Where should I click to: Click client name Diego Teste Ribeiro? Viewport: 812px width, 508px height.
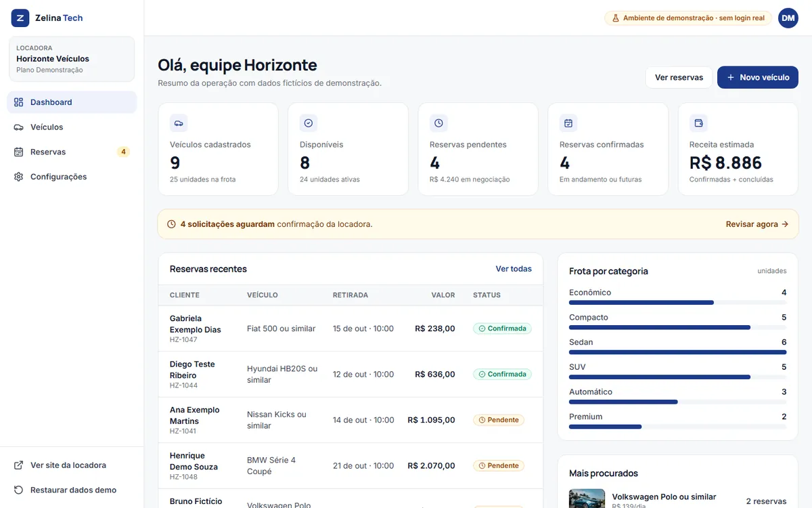coord(192,370)
